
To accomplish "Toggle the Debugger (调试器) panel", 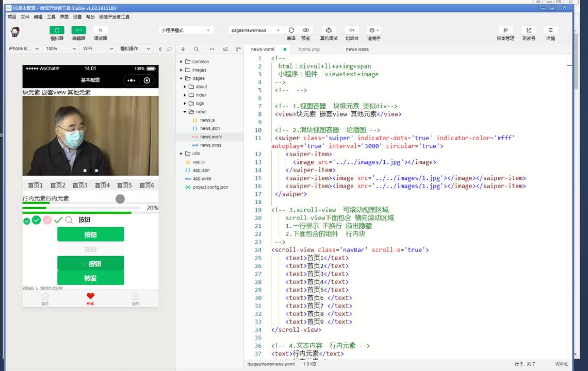I will pyautogui.click(x=100, y=30).
